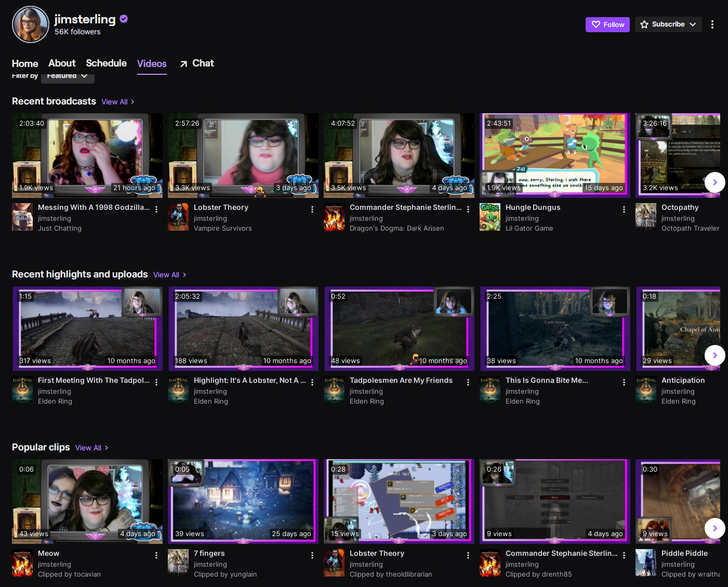This screenshot has width=728, height=587.
Task: View All popular clips
Action: tap(92, 448)
